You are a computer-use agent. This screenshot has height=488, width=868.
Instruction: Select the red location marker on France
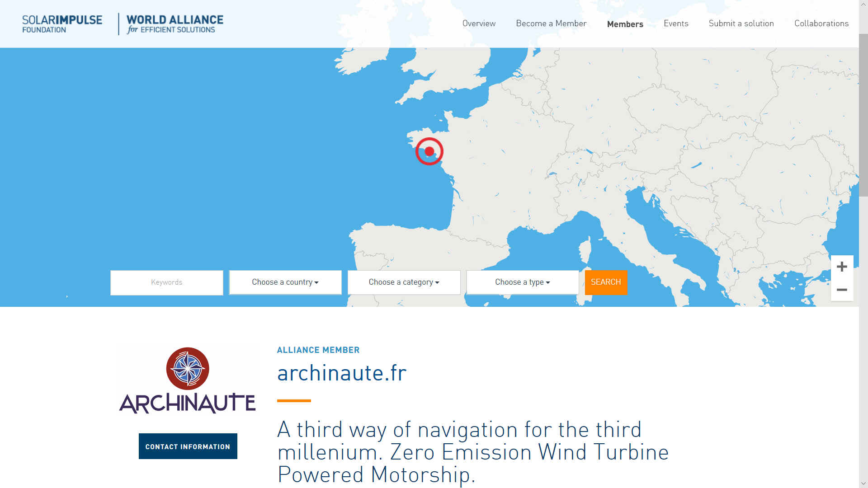tap(429, 151)
